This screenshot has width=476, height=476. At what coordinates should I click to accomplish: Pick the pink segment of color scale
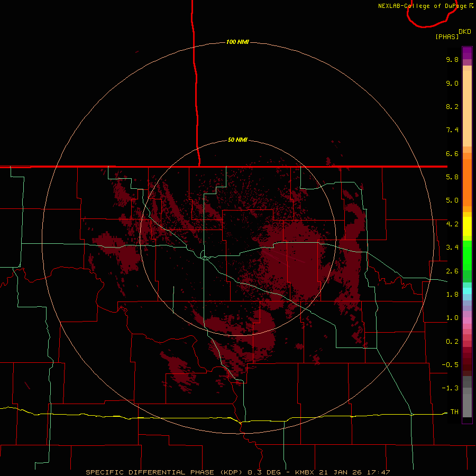tap(467, 321)
